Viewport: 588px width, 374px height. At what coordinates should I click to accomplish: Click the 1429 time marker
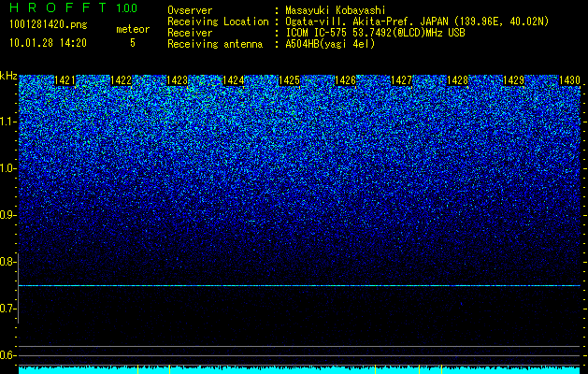point(514,80)
